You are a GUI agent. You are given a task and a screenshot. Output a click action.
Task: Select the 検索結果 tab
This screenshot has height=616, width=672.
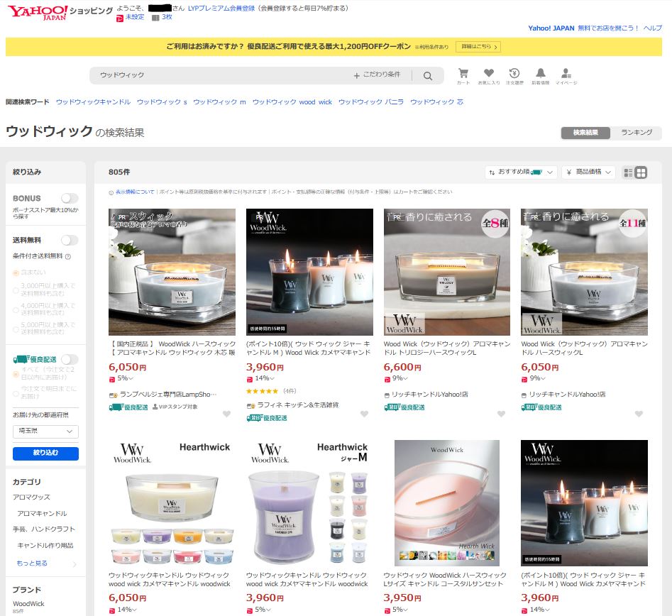[585, 133]
